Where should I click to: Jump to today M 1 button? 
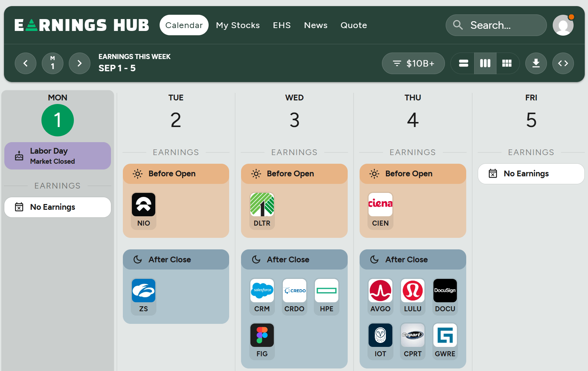pos(53,63)
